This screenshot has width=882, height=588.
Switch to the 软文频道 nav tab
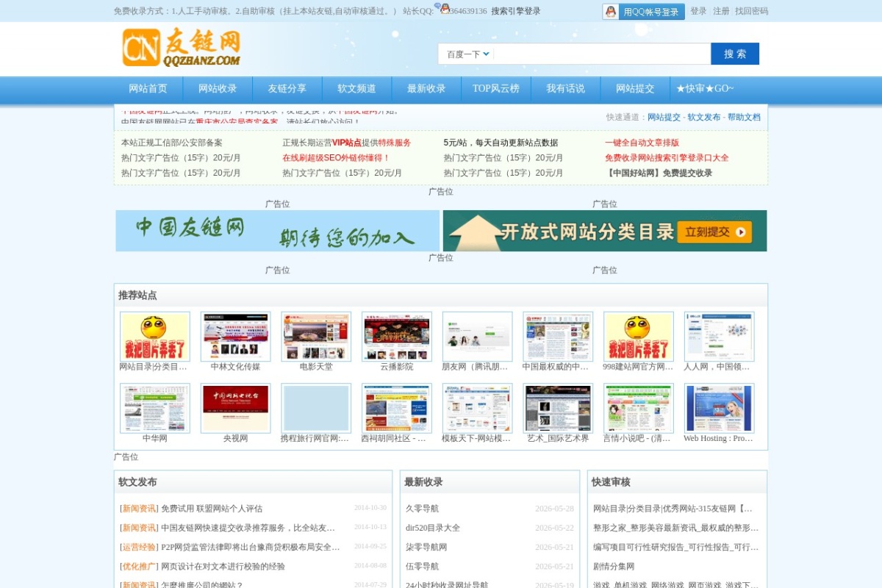356,89
